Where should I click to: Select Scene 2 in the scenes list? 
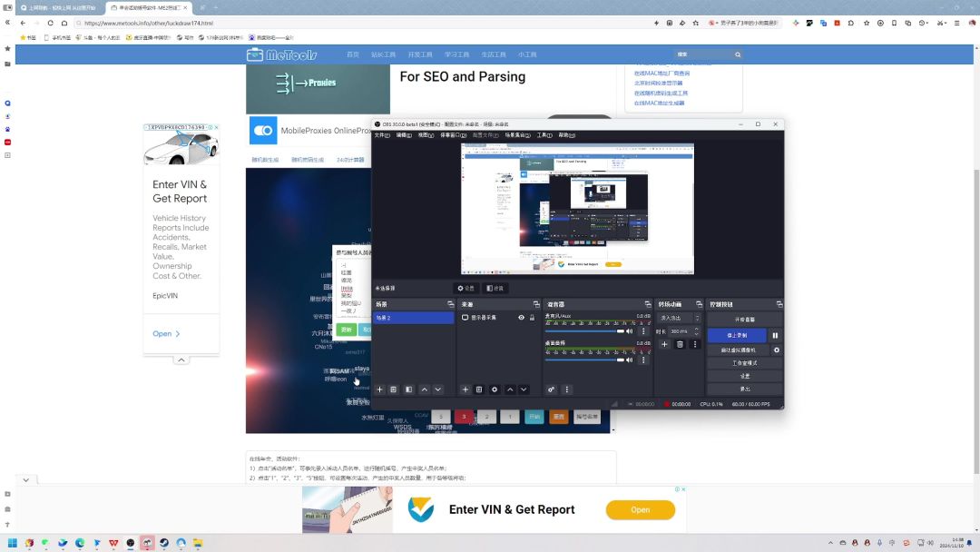[x=413, y=318]
